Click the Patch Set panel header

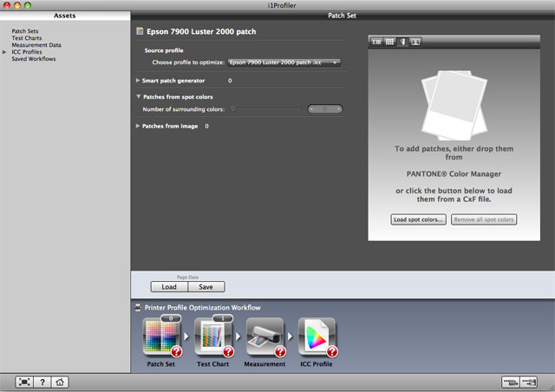(343, 16)
